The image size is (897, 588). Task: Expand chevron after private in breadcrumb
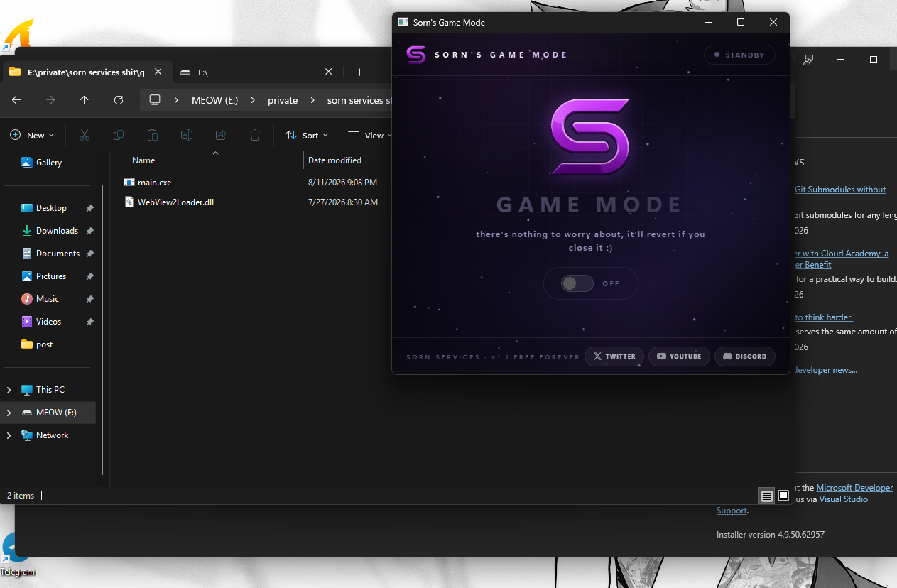click(312, 100)
